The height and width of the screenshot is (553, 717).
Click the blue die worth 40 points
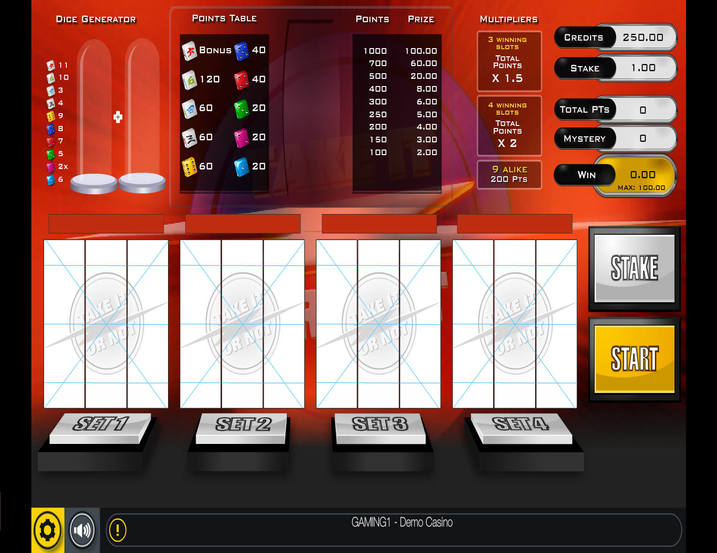tap(241, 50)
